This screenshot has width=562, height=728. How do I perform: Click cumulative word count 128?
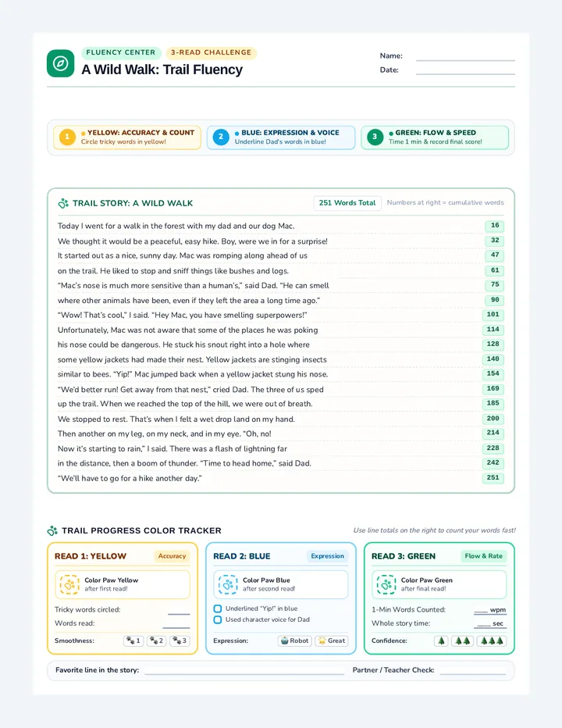[x=493, y=344]
